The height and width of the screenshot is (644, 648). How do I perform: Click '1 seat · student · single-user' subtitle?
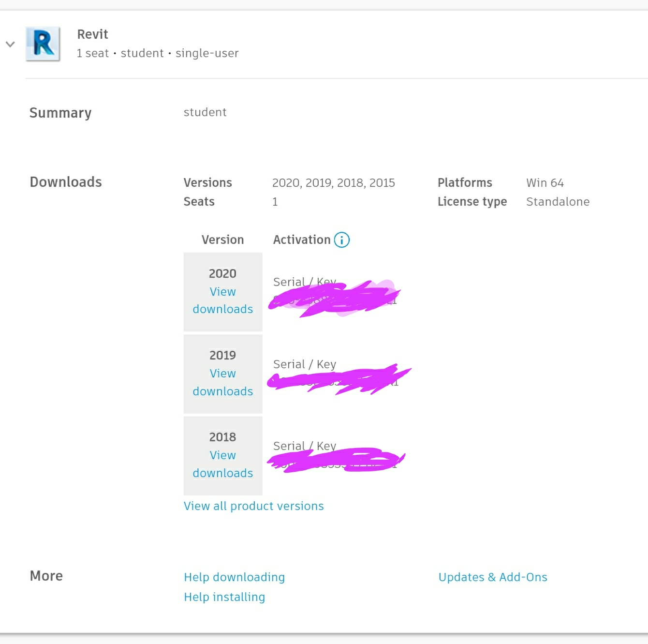(x=158, y=53)
